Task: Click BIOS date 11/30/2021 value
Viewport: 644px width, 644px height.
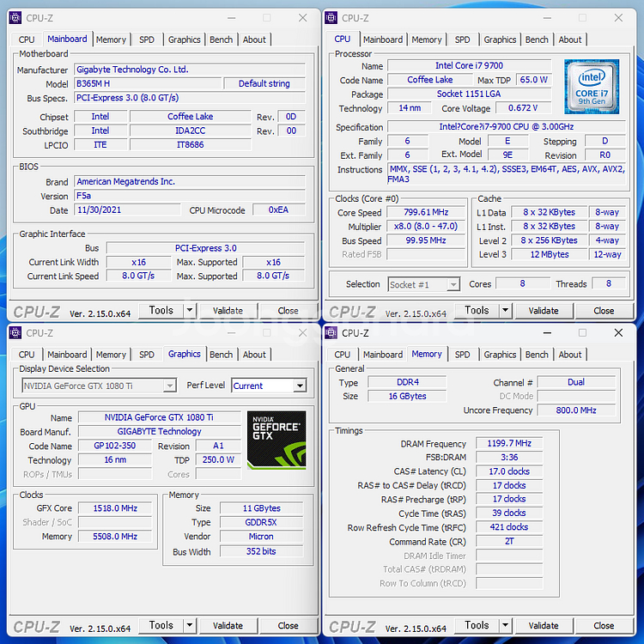Action: (x=127, y=210)
